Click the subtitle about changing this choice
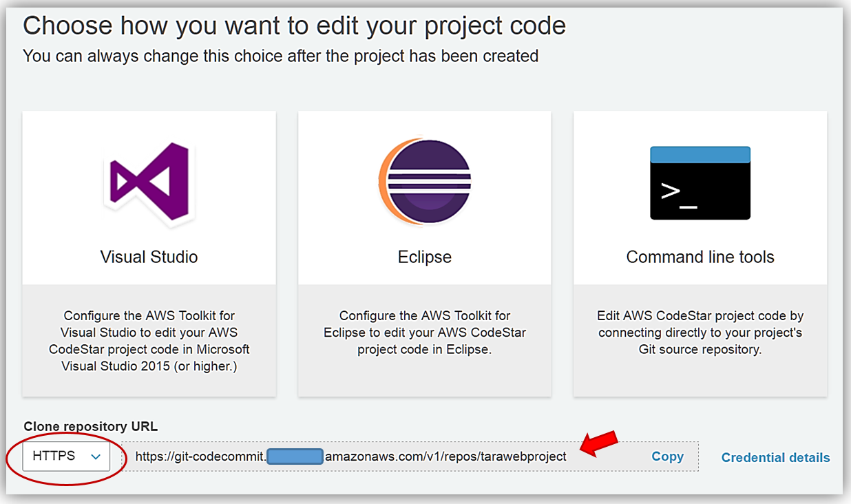This screenshot has width=851, height=504. point(280,56)
